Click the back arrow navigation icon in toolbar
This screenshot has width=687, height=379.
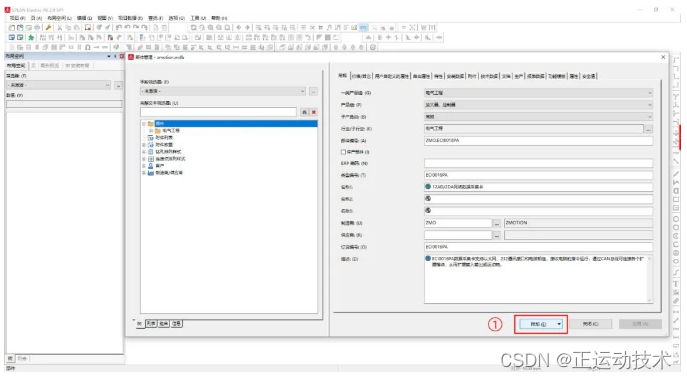[x=239, y=28]
